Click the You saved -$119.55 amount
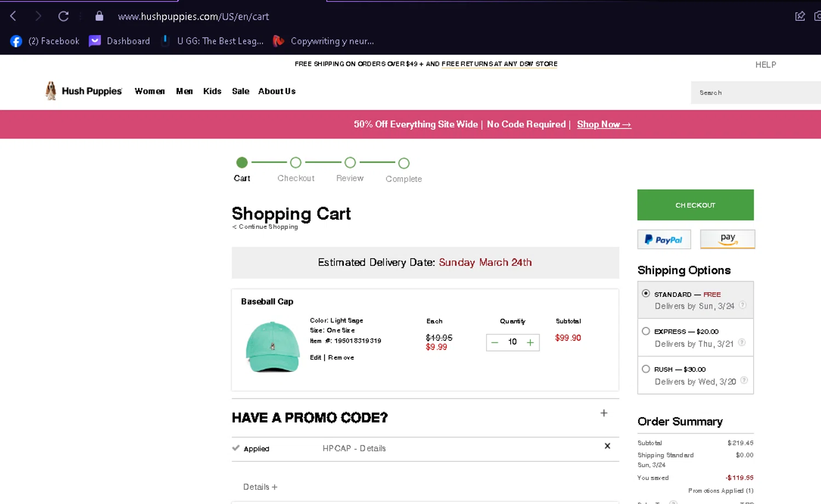 coord(739,478)
